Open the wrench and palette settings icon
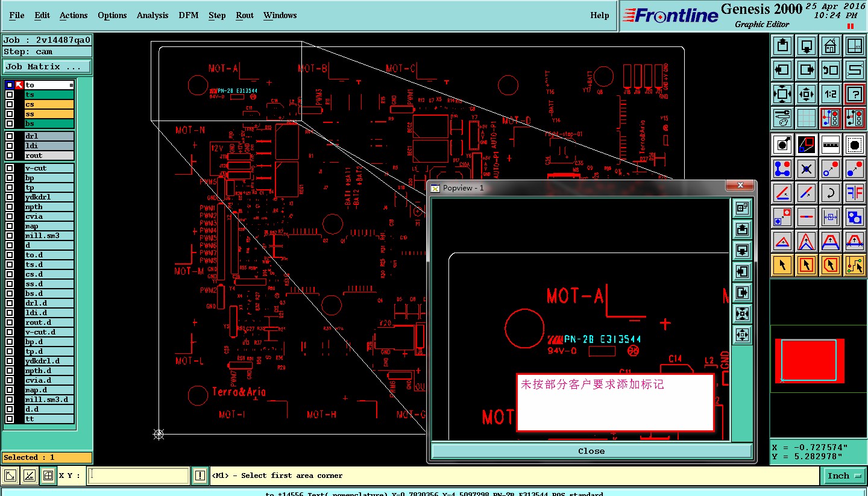868x496 pixels. [782, 118]
